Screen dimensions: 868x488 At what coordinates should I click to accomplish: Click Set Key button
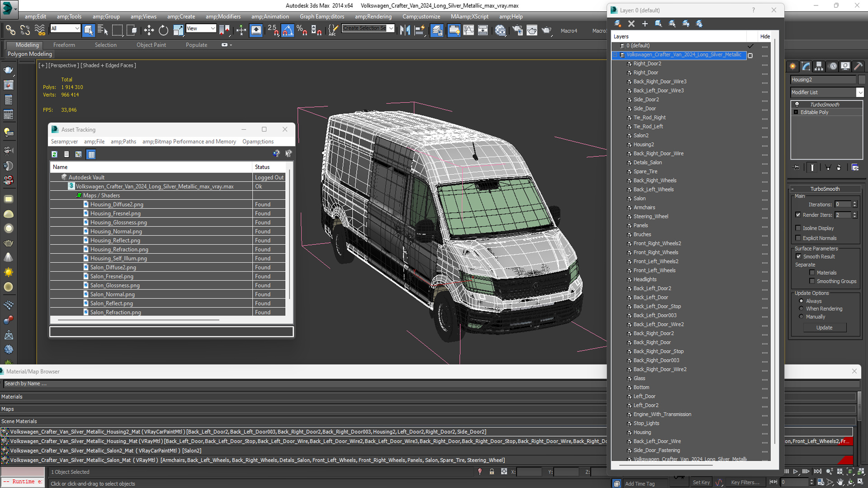pos(701,482)
